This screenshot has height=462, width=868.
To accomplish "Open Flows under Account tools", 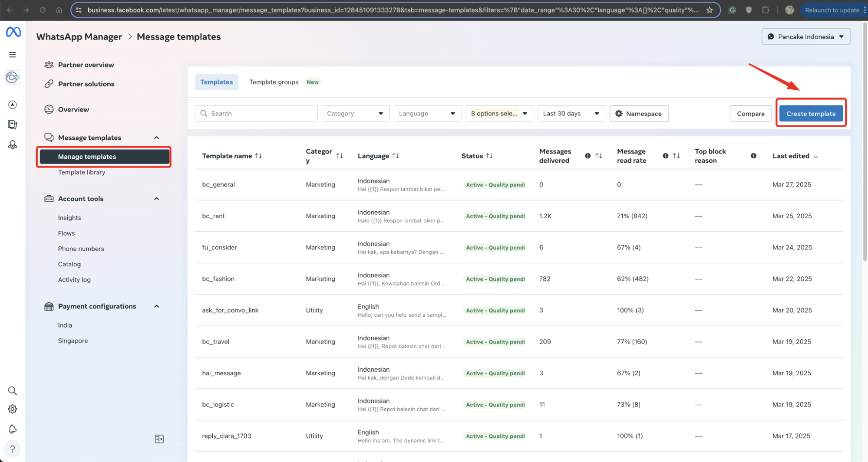I will [66, 233].
